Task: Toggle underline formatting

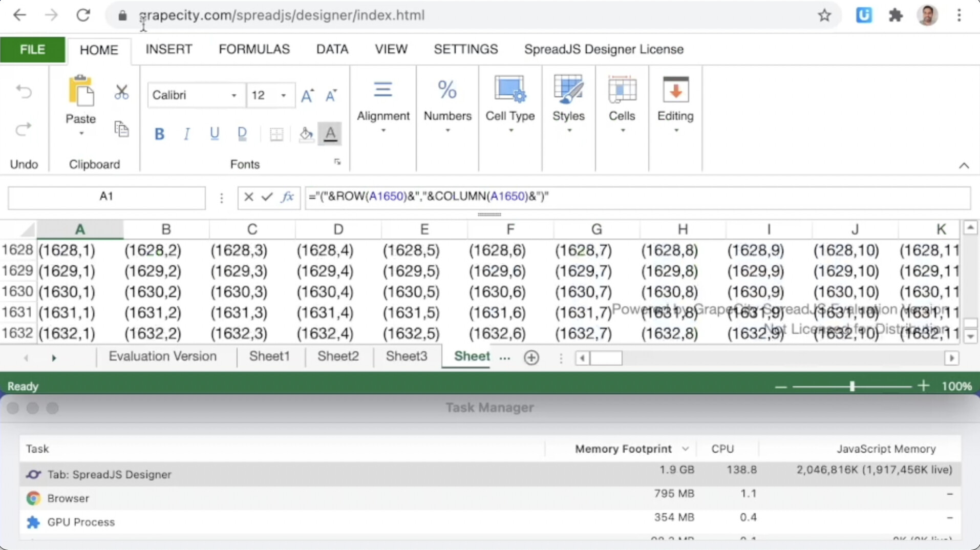Action: pos(214,134)
